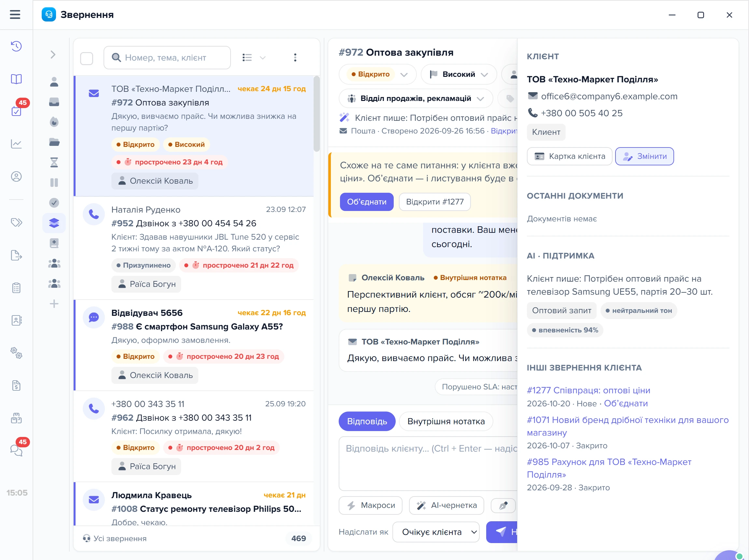Open Відділ продажів, рекламацій department dropdown
Viewport: 749px width, 560px height.
pyautogui.click(x=416, y=99)
